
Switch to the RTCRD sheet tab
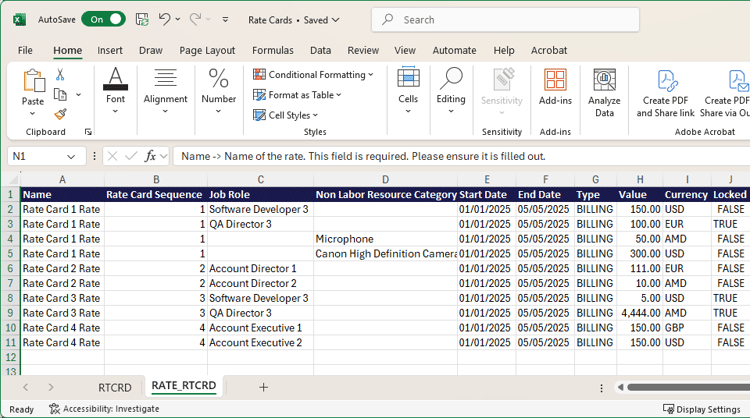tap(115, 387)
